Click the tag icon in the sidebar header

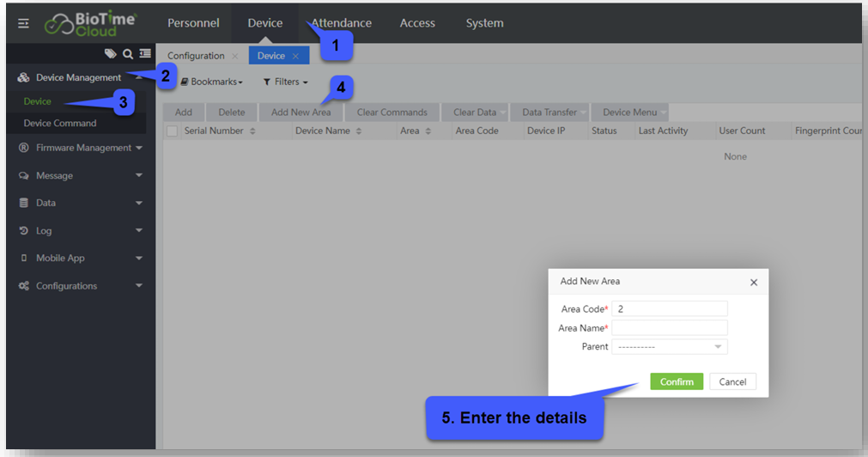(110, 54)
